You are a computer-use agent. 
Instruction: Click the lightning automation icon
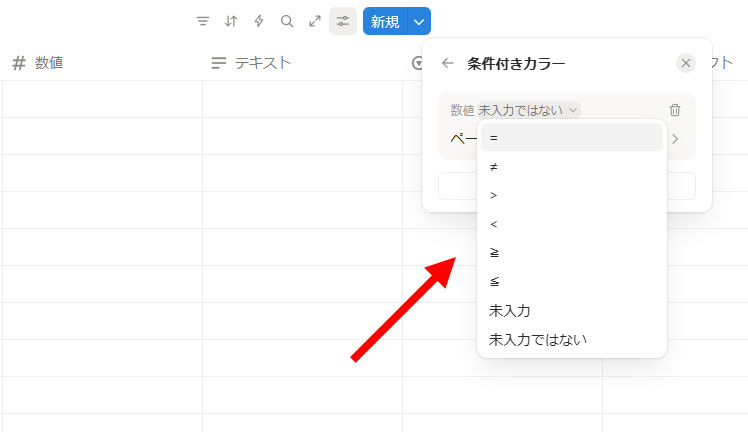(259, 21)
